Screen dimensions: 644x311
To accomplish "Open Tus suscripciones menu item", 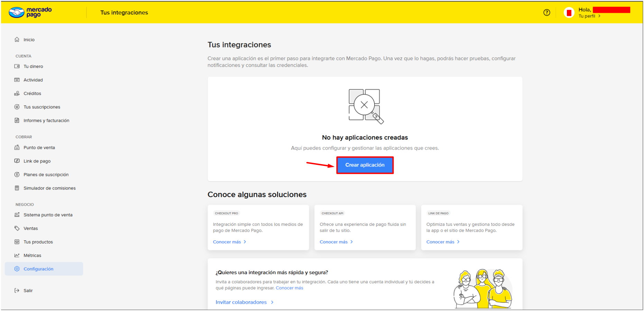I will (42, 107).
